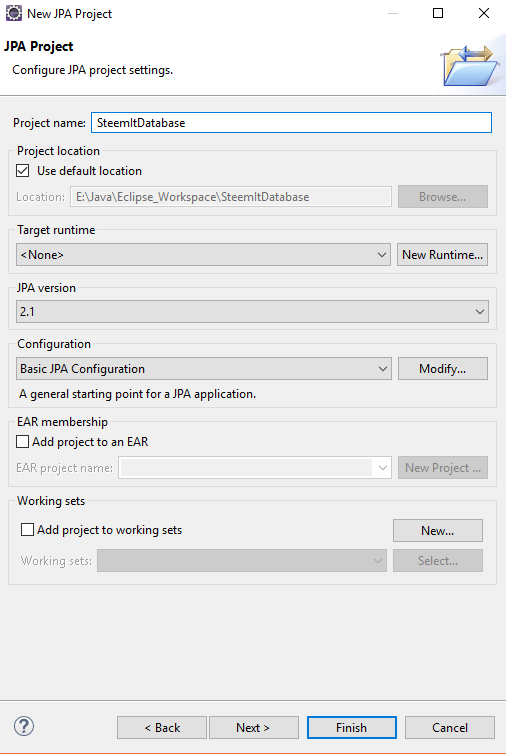Open the EAR project name dropdown

(255, 467)
